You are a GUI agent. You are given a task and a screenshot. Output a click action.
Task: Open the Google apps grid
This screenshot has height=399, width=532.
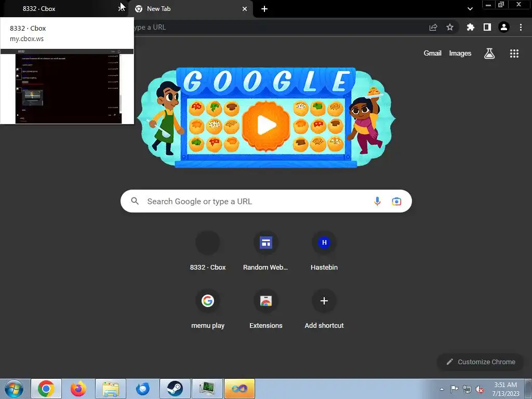click(514, 54)
